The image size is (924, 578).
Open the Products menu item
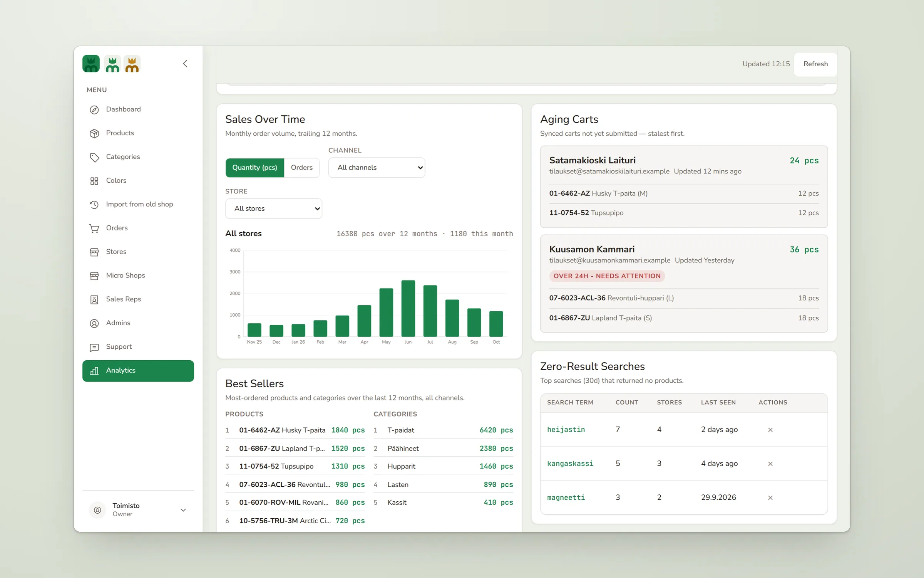(x=138, y=133)
